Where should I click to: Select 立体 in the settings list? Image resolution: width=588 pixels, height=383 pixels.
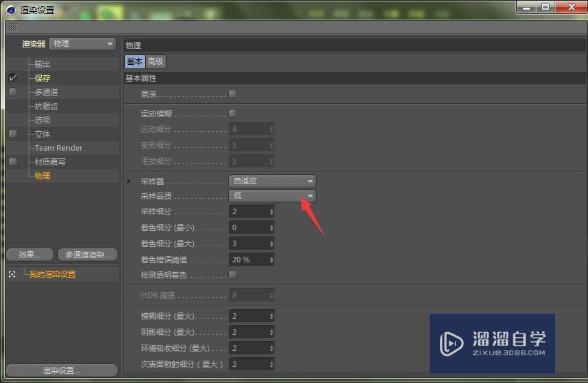coord(43,134)
